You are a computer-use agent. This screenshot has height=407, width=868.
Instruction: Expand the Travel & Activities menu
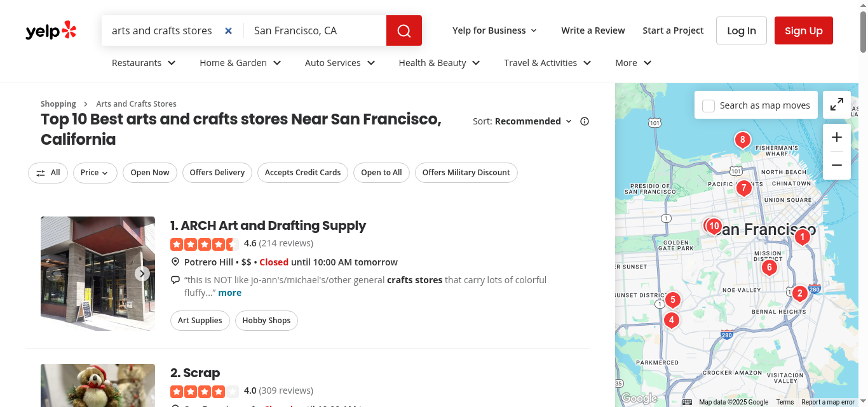coord(548,63)
